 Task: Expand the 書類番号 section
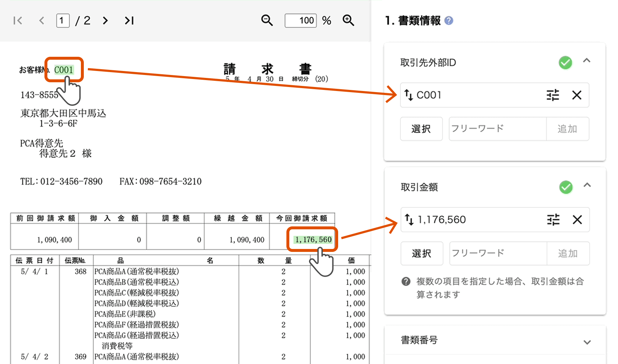tap(587, 342)
